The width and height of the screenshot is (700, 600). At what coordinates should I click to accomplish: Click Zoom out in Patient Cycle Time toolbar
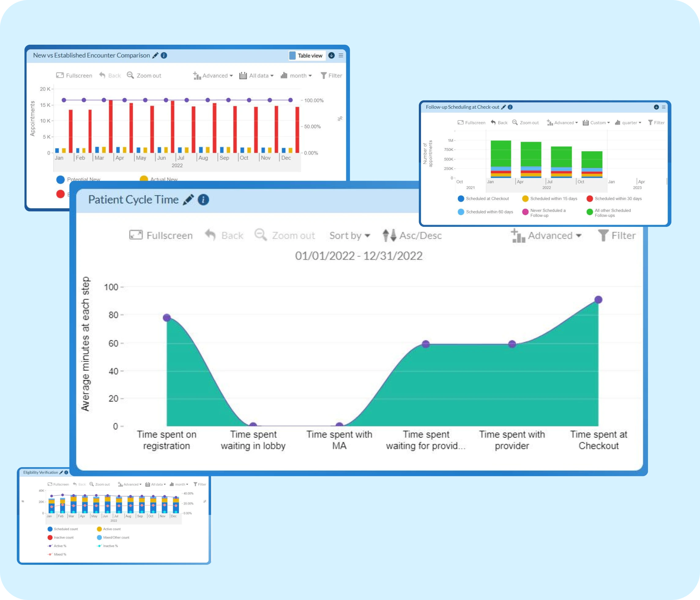click(285, 235)
